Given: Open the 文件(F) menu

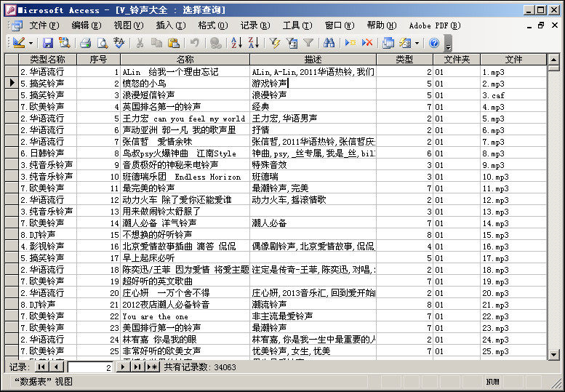Looking at the screenshot, I should [44, 25].
